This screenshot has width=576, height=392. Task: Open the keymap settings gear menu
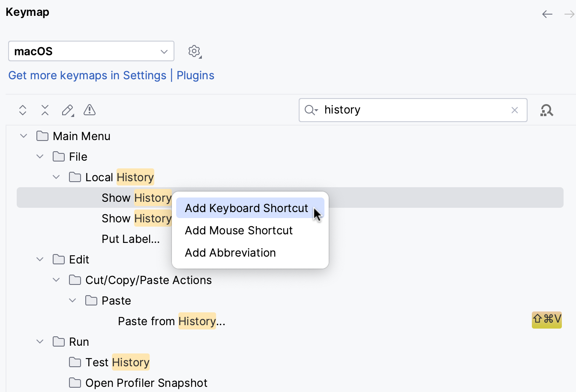(x=194, y=51)
